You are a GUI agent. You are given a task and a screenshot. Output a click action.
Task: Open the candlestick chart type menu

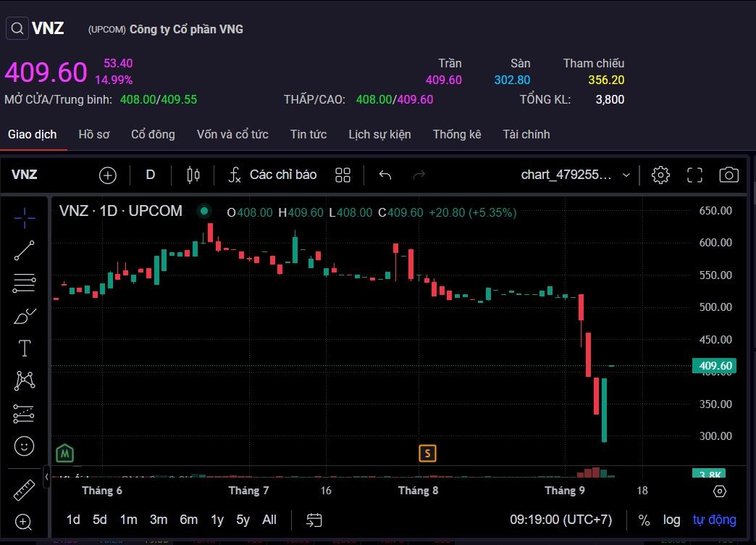click(193, 175)
